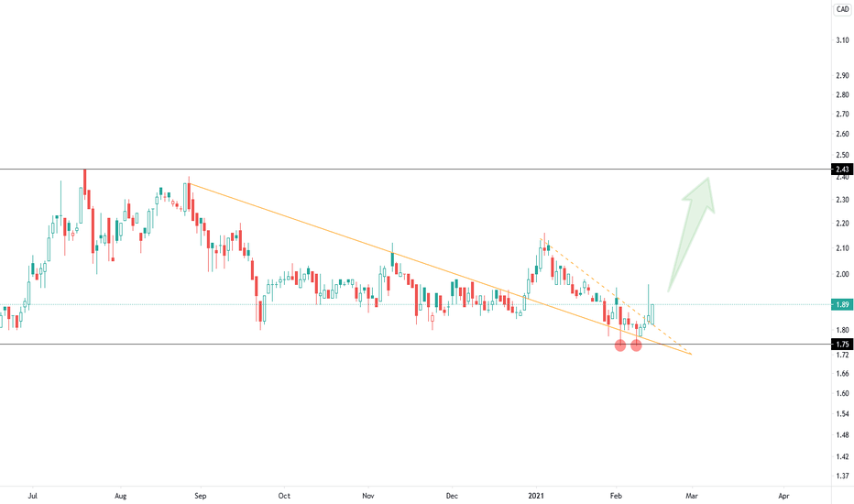Click the Feb date label
This screenshot has width=854, height=504.
point(616,496)
